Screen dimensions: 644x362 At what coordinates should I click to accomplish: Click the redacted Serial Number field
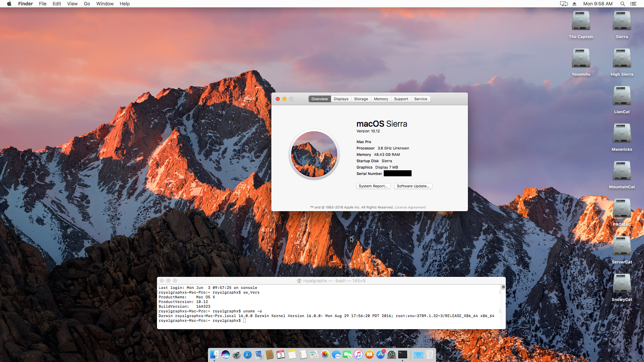click(x=397, y=173)
